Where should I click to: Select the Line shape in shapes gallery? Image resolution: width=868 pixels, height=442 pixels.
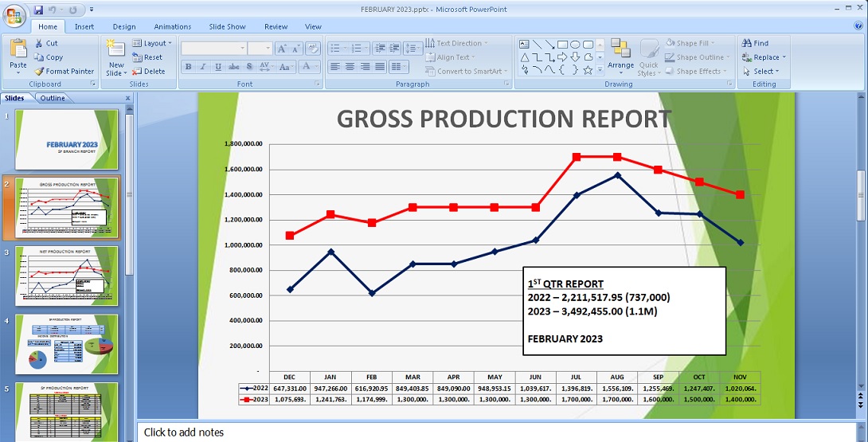click(x=537, y=45)
